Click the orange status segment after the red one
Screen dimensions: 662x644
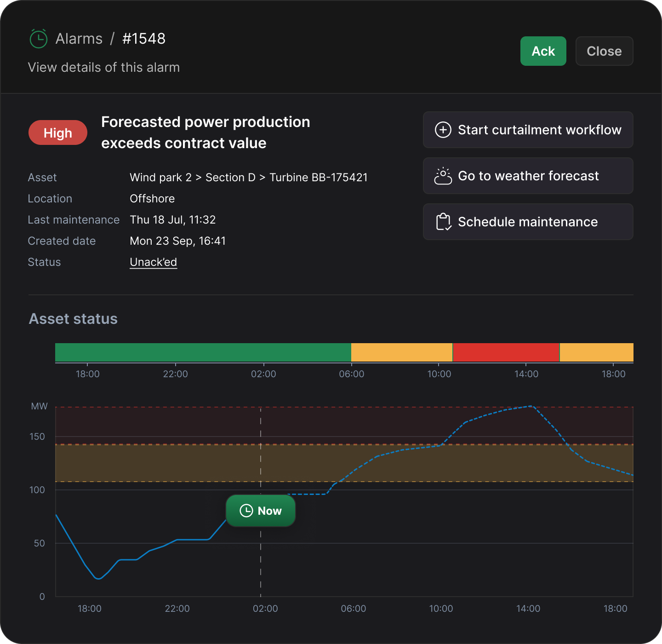click(x=597, y=352)
